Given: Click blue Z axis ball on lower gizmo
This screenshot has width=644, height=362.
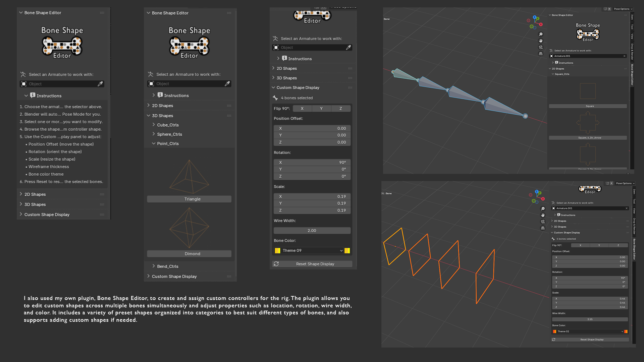Looking at the screenshot, I should pos(537,192).
